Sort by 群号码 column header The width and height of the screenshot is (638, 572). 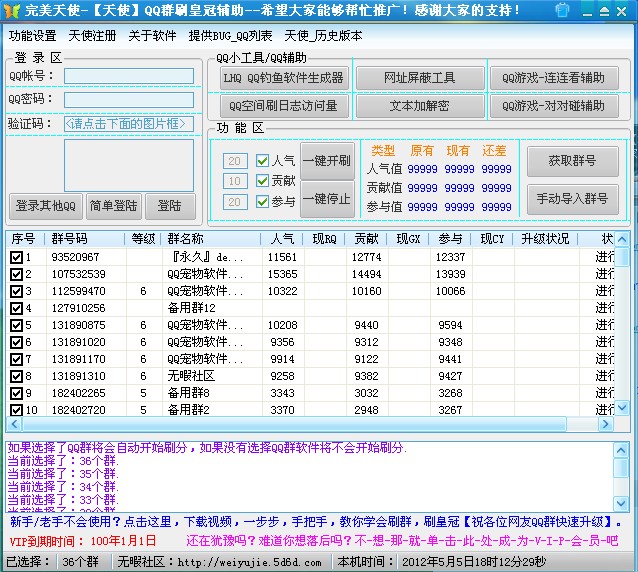coord(85,239)
